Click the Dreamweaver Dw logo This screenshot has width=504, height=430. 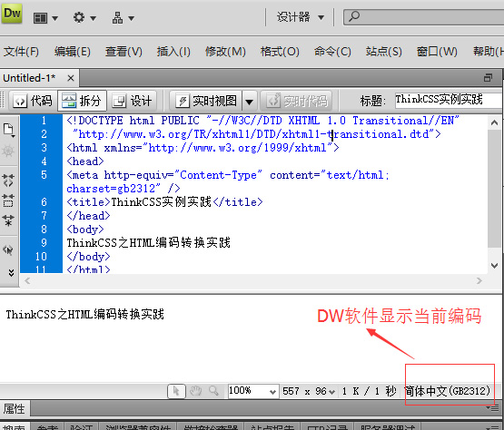[12, 14]
